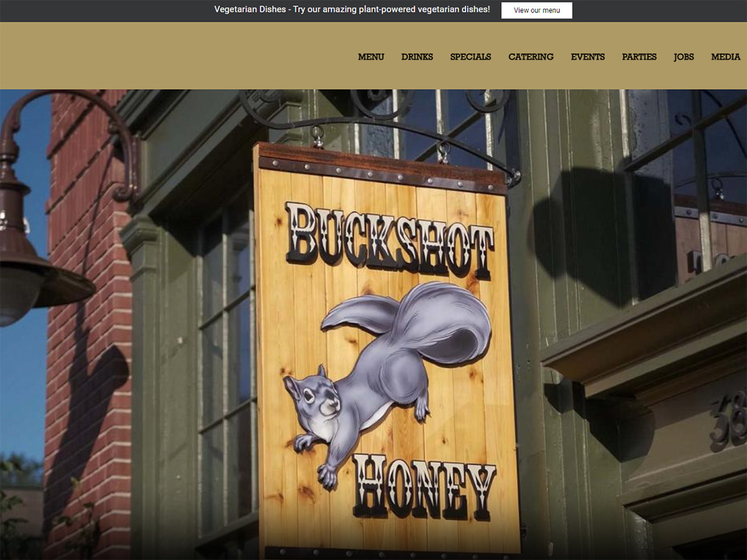Open the CATERING section
Screen dimensions: 747x560
pyautogui.click(x=531, y=57)
